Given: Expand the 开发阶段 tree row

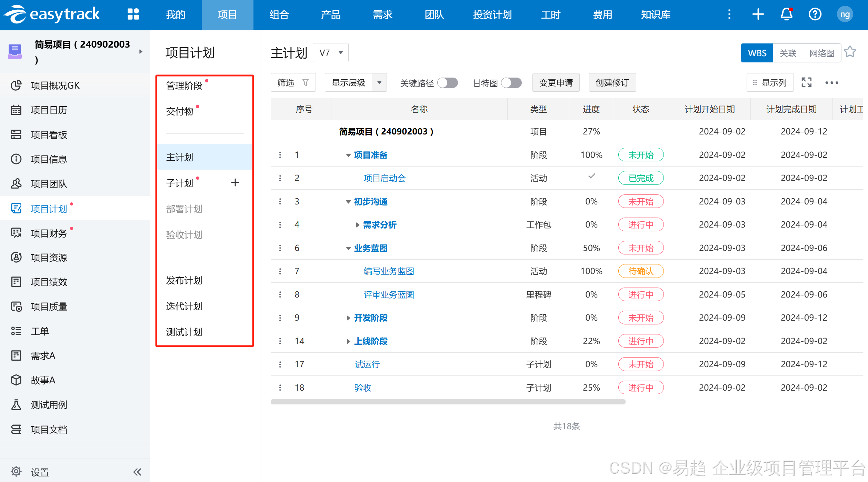Looking at the screenshot, I should tap(348, 318).
